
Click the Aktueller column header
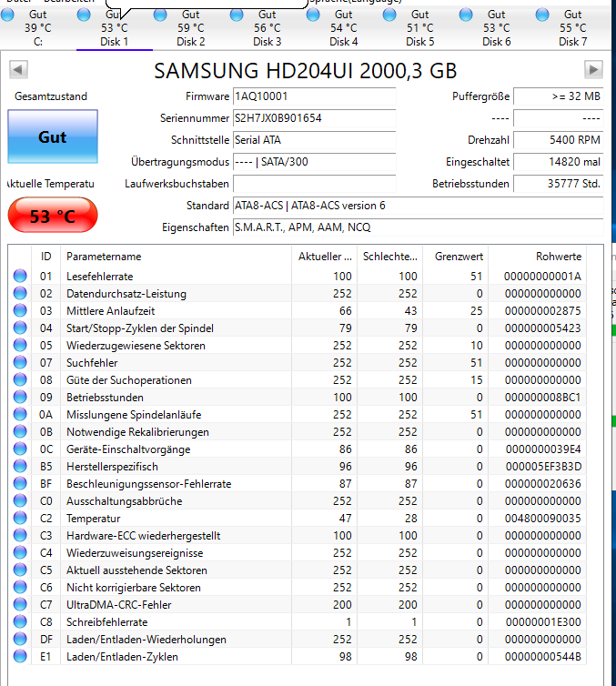coord(324,257)
